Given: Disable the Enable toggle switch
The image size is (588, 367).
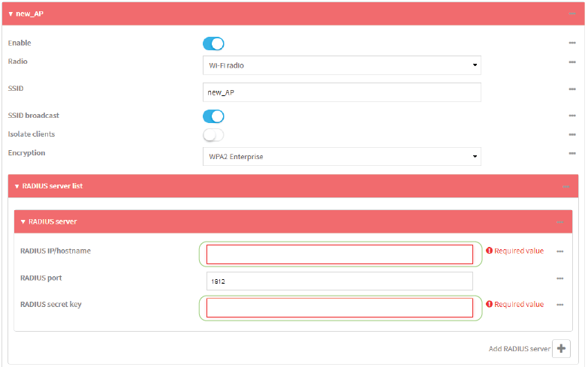Looking at the screenshot, I should pyautogui.click(x=213, y=44).
